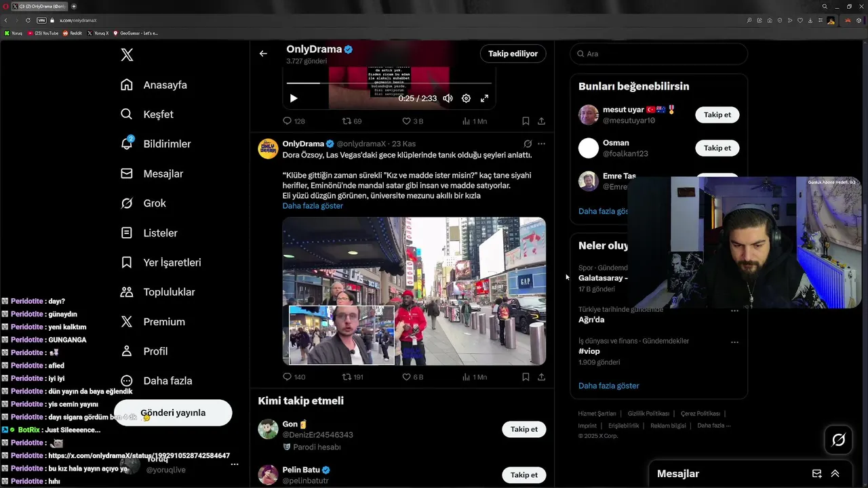Open Gon profile avatar

coord(268,429)
